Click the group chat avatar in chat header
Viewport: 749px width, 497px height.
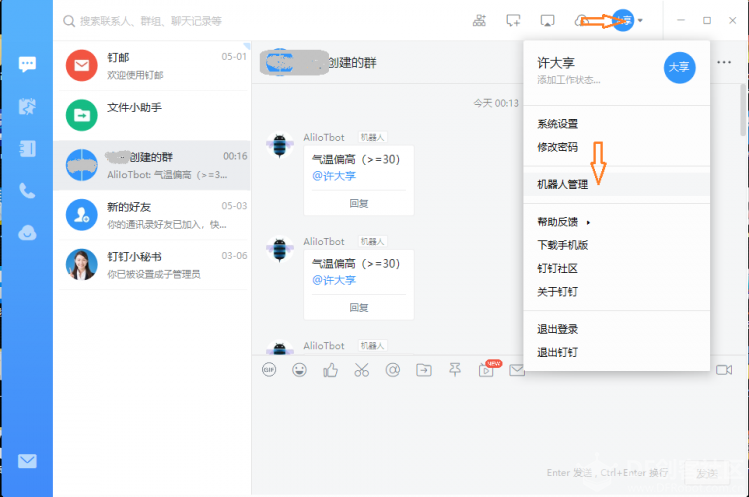point(279,62)
